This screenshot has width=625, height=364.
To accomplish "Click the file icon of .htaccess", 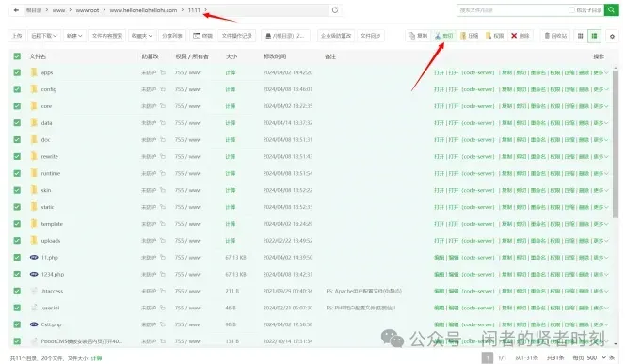I will pos(34,291).
